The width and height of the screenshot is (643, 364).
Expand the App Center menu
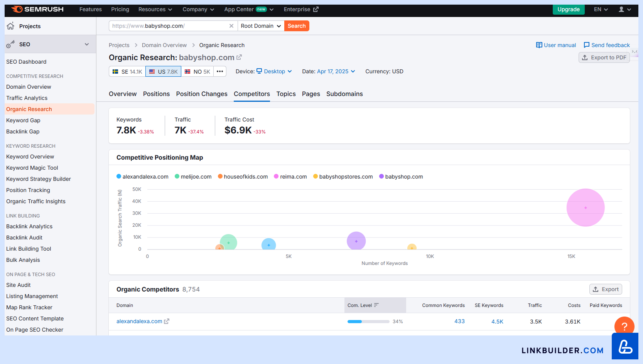(x=249, y=9)
